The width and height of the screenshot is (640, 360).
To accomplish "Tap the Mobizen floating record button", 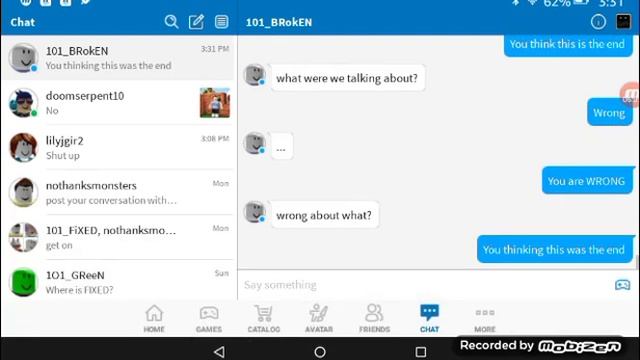I will click(x=630, y=94).
